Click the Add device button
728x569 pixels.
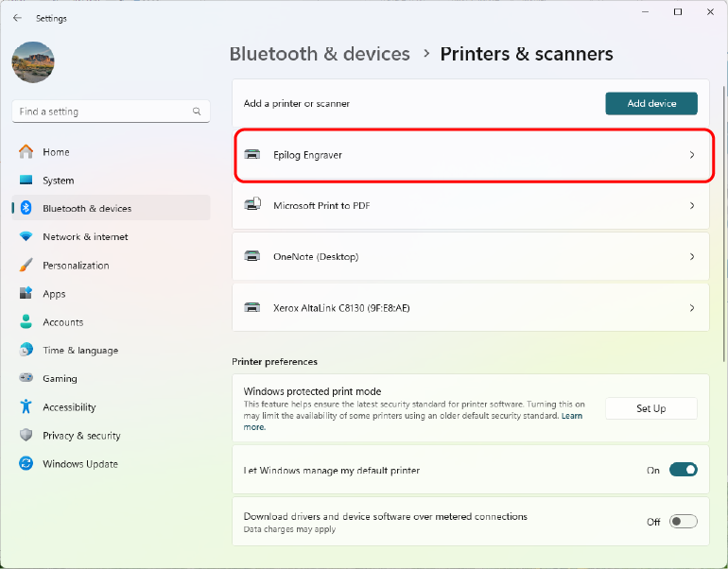click(650, 104)
